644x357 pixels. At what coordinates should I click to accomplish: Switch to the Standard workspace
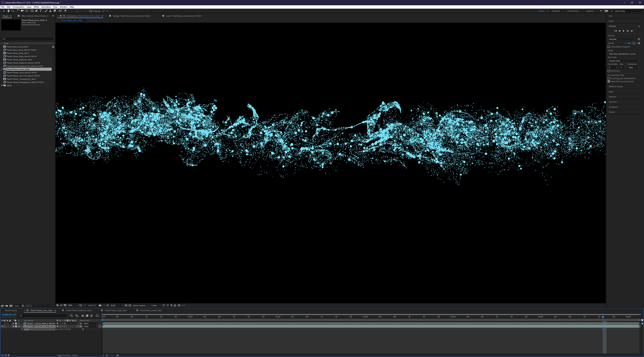click(x=556, y=11)
